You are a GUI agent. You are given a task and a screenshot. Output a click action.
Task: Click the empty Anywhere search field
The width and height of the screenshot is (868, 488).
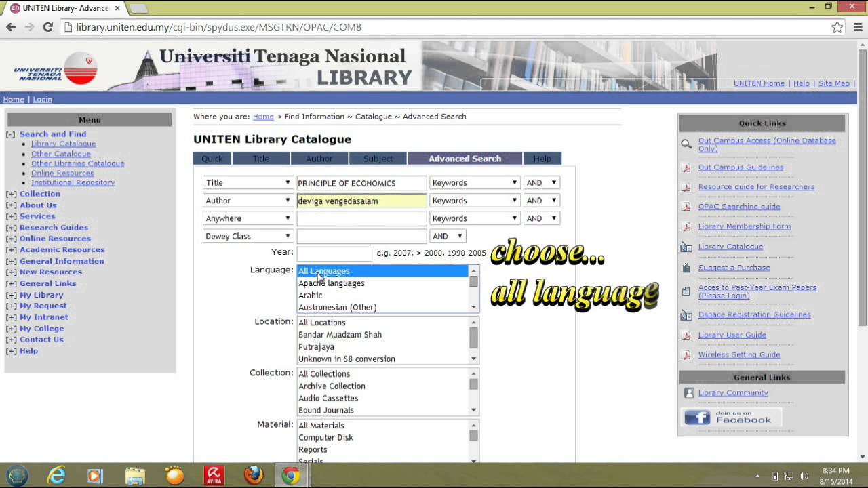[361, 218]
